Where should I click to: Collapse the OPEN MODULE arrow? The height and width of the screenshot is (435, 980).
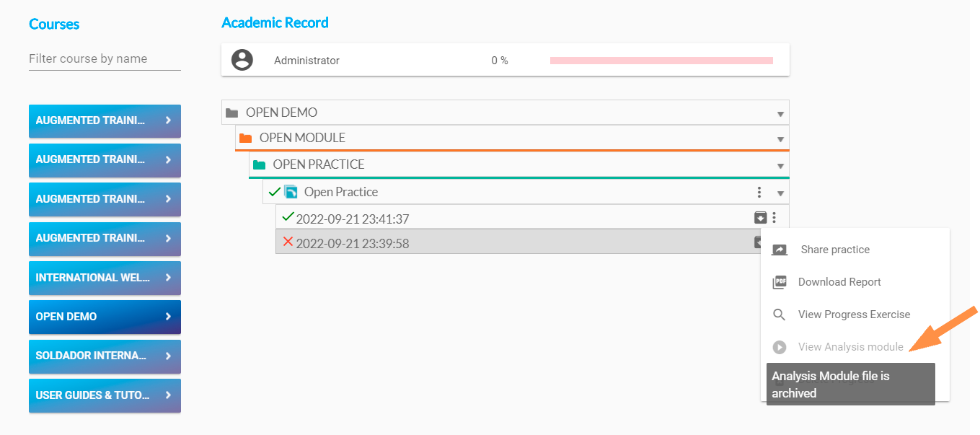(780, 139)
